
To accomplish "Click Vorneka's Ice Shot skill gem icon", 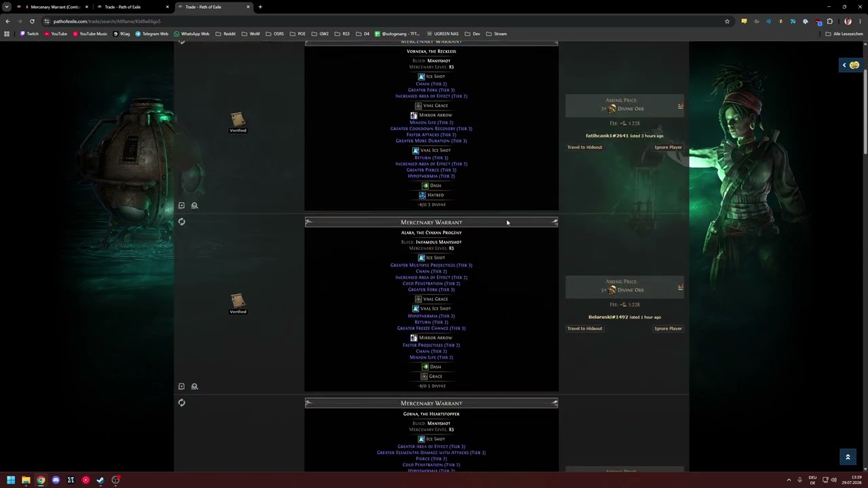I will 421,77.
